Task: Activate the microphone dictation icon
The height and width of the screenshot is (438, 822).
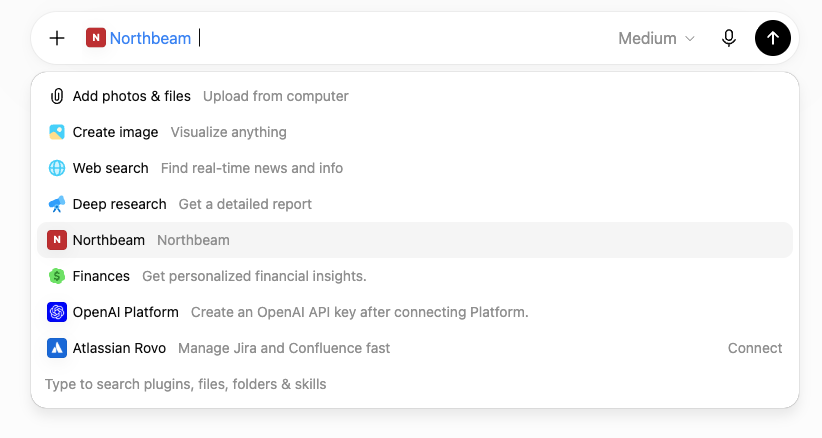Action: point(728,38)
